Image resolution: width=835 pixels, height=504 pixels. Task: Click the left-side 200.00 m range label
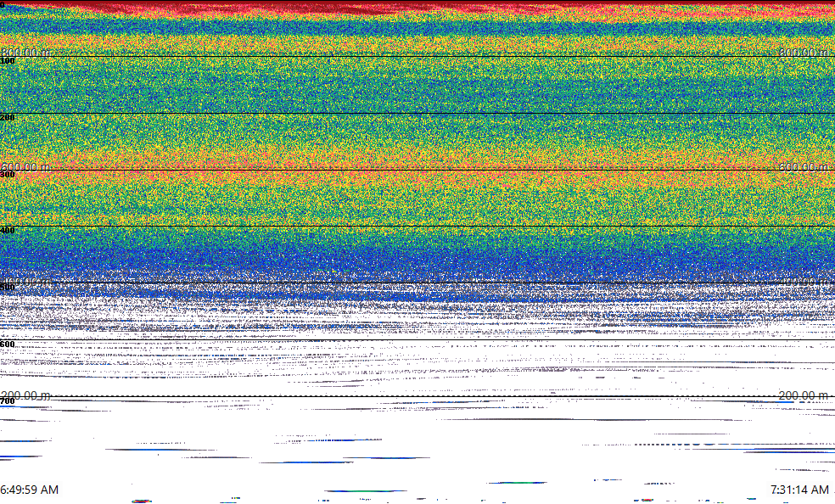click(26, 395)
